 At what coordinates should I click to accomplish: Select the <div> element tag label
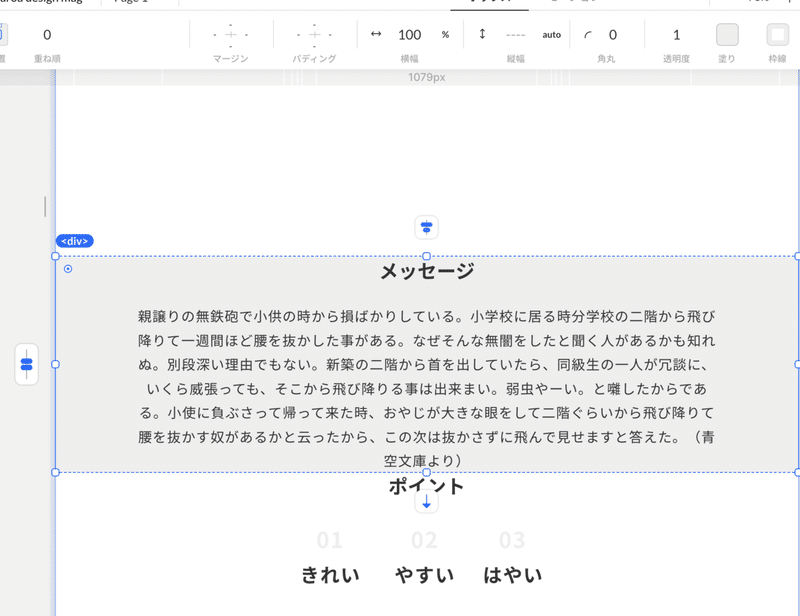click(74, 241)
